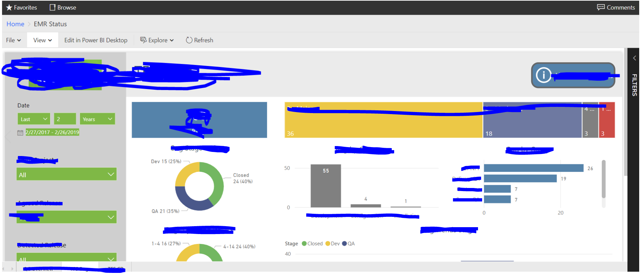The image size is (644, 277).
Task: Click the red treemap tile showing 3
Action: (607, 120)
